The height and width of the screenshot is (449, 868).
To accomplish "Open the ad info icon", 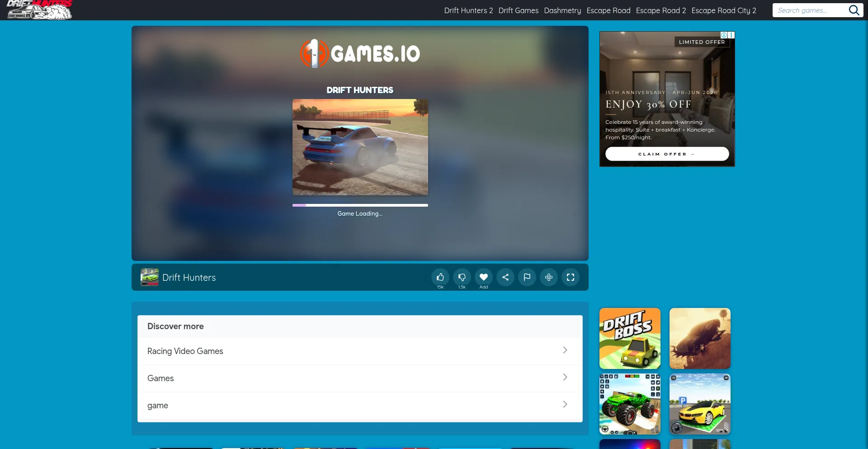I will (724, 35).
